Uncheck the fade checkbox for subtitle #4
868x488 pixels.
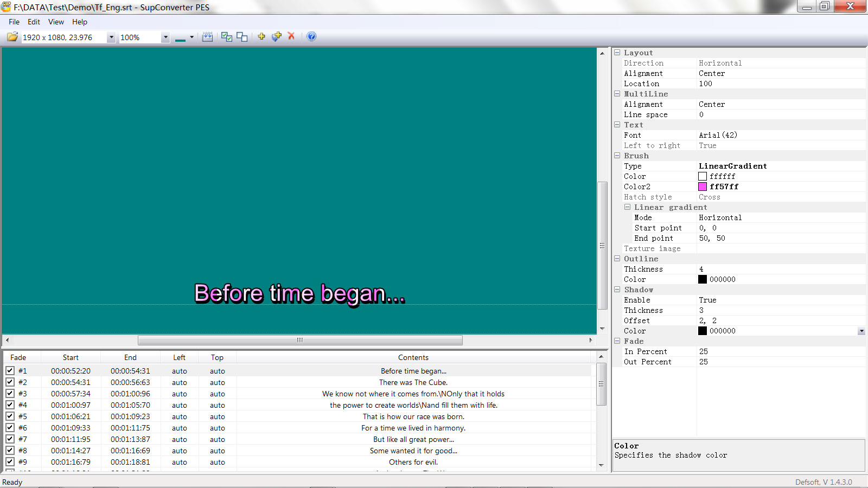pyautogui.click(x=10, y=405)
